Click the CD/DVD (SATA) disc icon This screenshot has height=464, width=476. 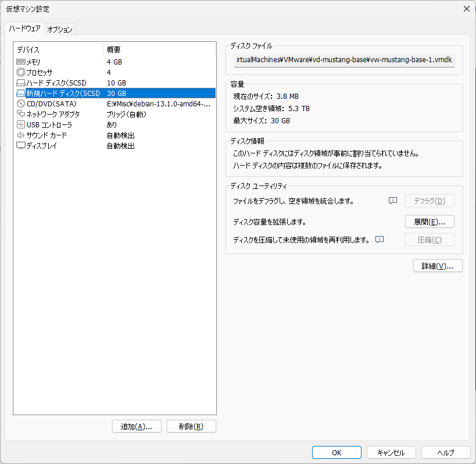[x=21, y=103]
